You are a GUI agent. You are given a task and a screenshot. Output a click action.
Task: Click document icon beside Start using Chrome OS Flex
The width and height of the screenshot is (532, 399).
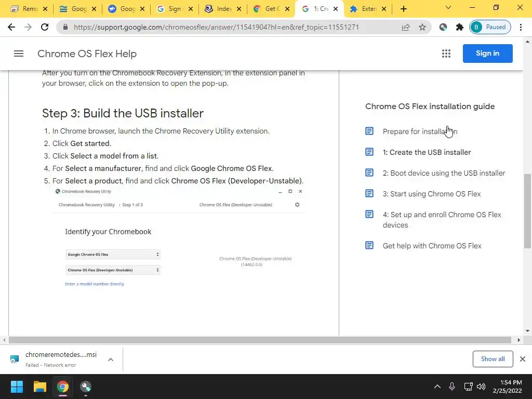pyautogui.click(x=369, y=193)
